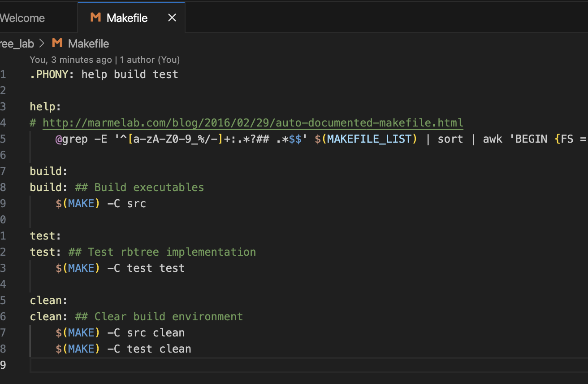Click '## Clear build environment' comment
This screenshot has width=588, height=384.
coord(159,316)
